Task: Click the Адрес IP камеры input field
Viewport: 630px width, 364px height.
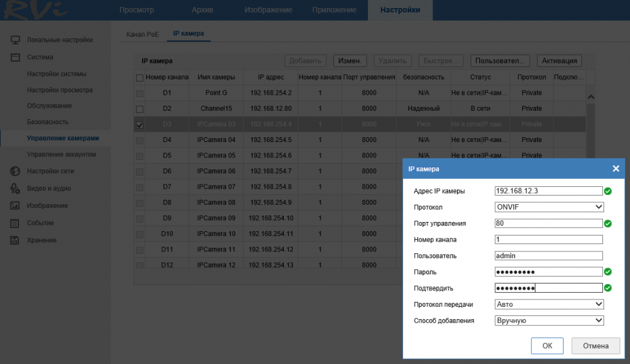Action: click(548, 191)
